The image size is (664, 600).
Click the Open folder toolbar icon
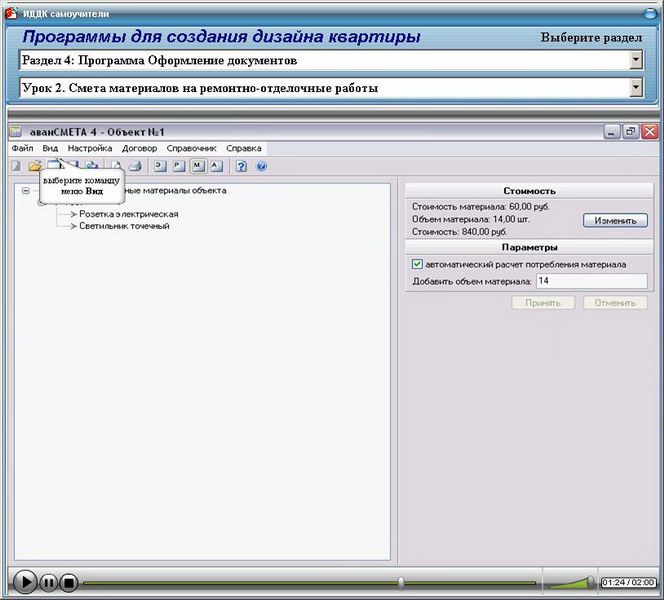click(x=35, y=166)
